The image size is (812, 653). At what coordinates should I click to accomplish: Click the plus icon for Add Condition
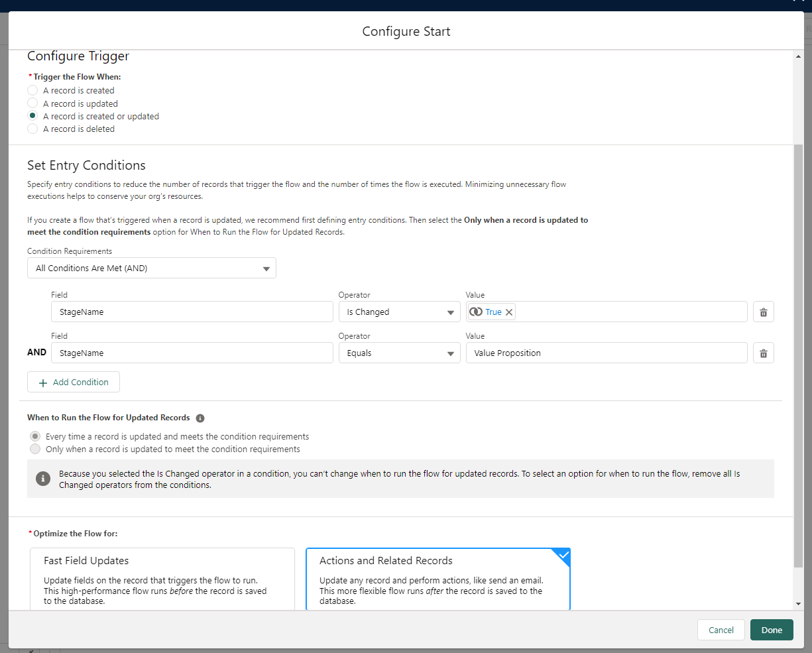[43, 383]
